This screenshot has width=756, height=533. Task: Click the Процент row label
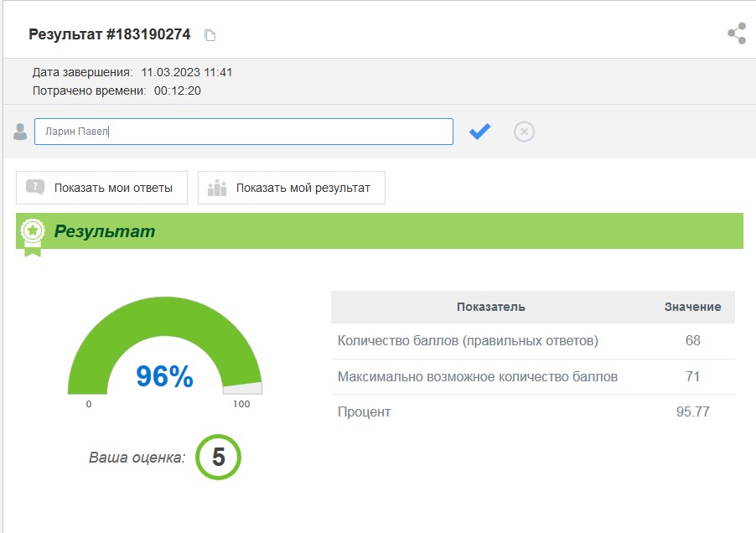364,411
